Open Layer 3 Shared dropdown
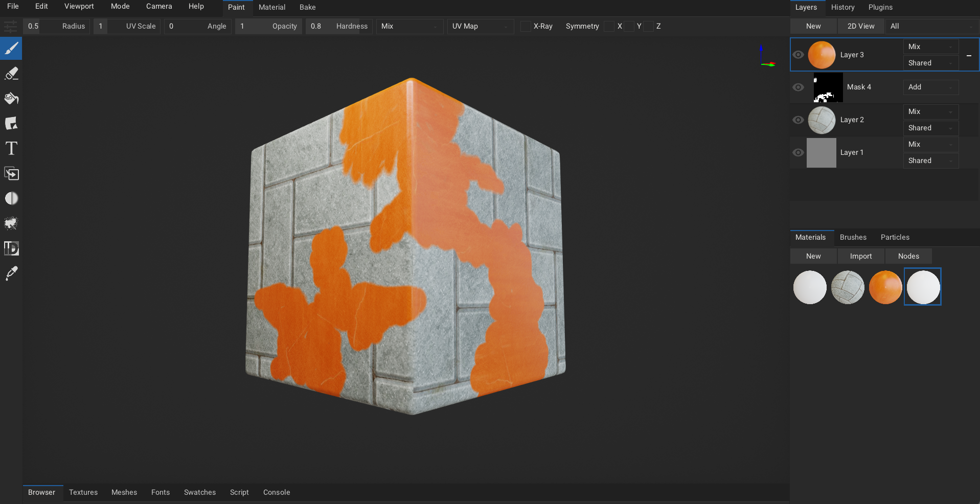Screen dimensions: 980x504 (930, 63)
